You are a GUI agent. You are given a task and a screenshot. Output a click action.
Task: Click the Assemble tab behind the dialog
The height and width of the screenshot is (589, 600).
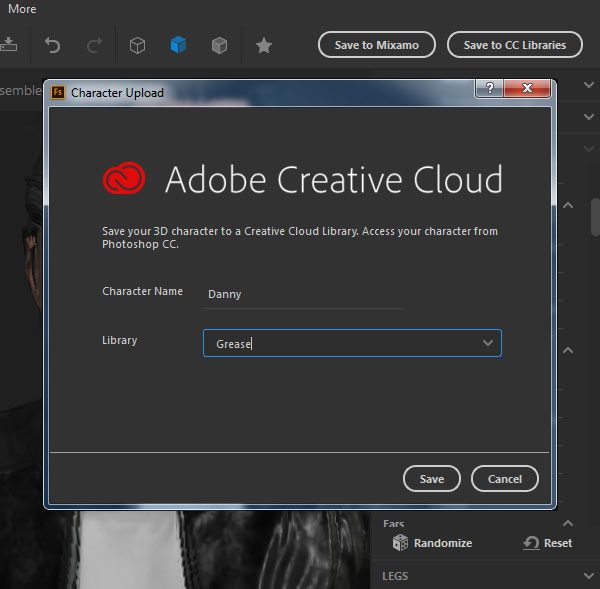pos(21,90)
